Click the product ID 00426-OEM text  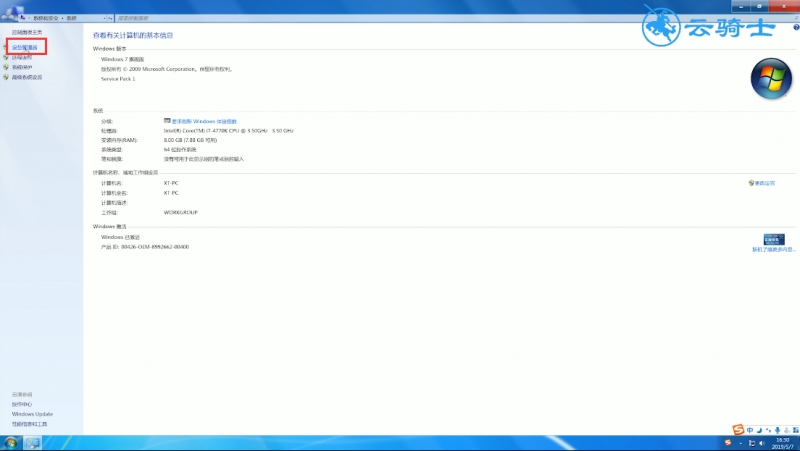tap(145, 247)
